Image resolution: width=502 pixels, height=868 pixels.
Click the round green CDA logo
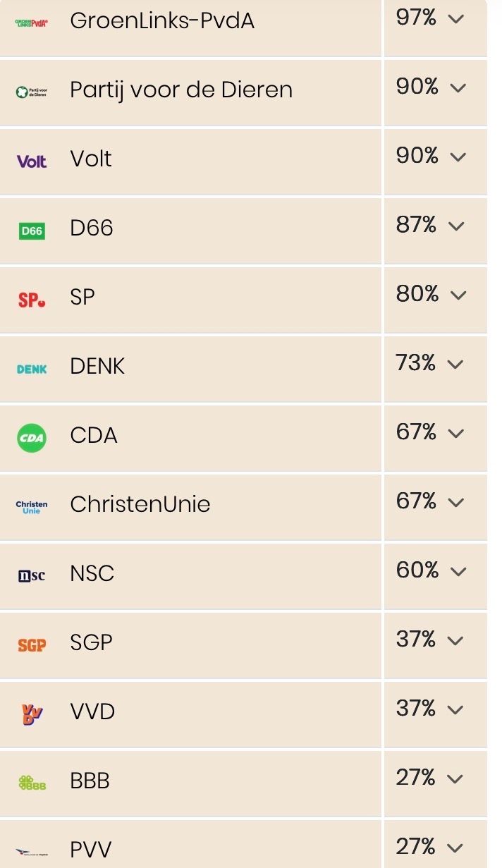pyautogui.click(x=32, y=437)
